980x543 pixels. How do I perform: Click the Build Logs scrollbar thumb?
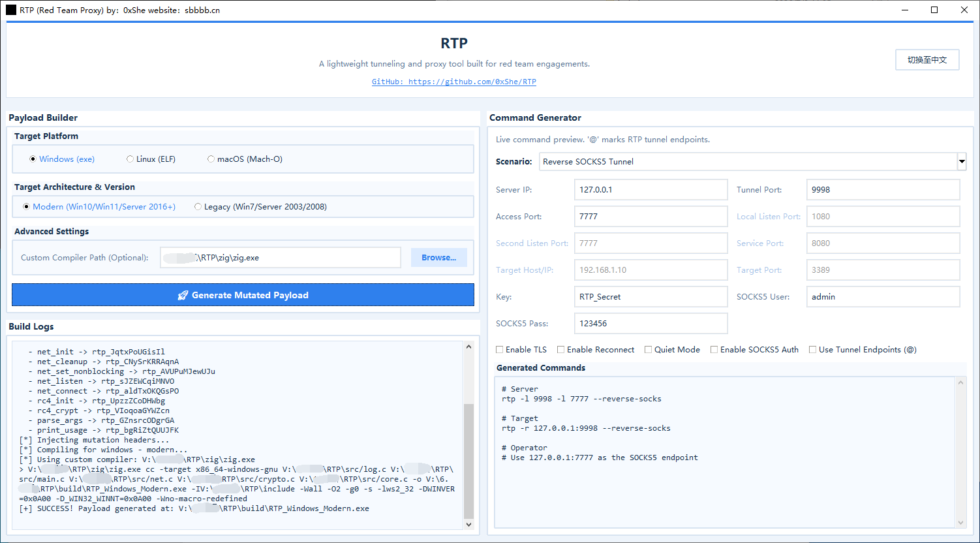[468, 461]
